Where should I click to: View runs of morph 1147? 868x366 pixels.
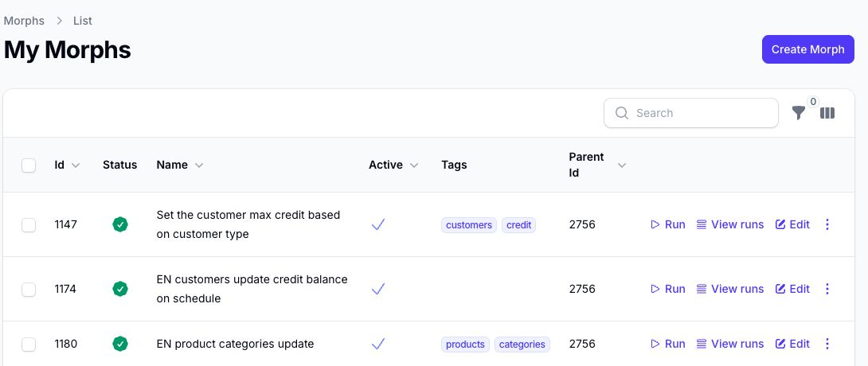(x=730, y=224)
